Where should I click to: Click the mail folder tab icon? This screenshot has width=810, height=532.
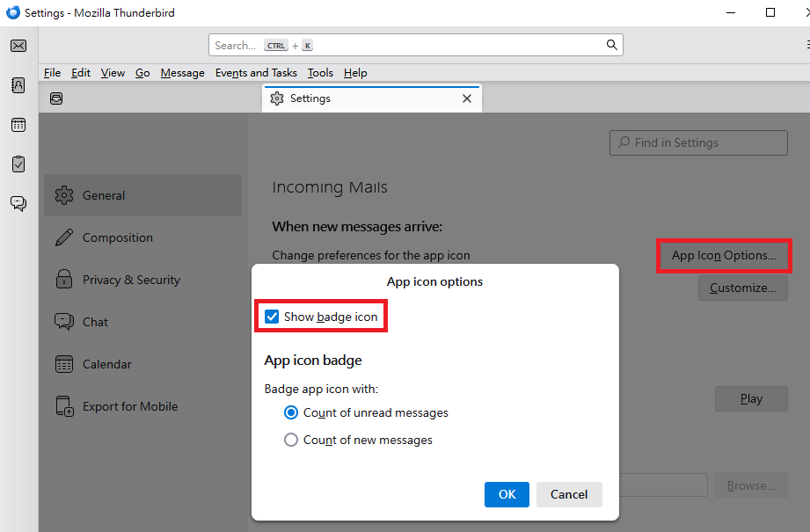56,98
